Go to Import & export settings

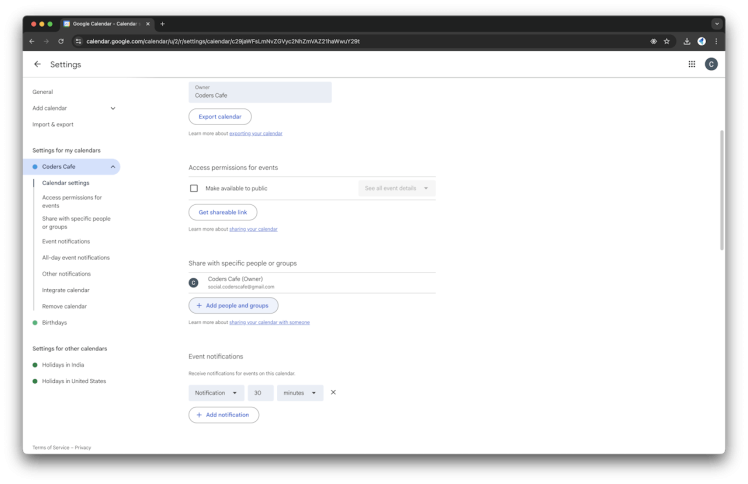pos(53,125)
